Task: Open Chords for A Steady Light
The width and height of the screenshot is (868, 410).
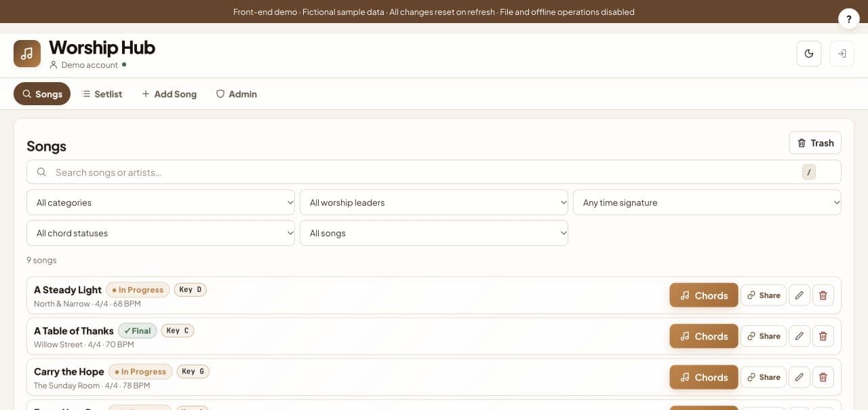Action: [704, 295]
